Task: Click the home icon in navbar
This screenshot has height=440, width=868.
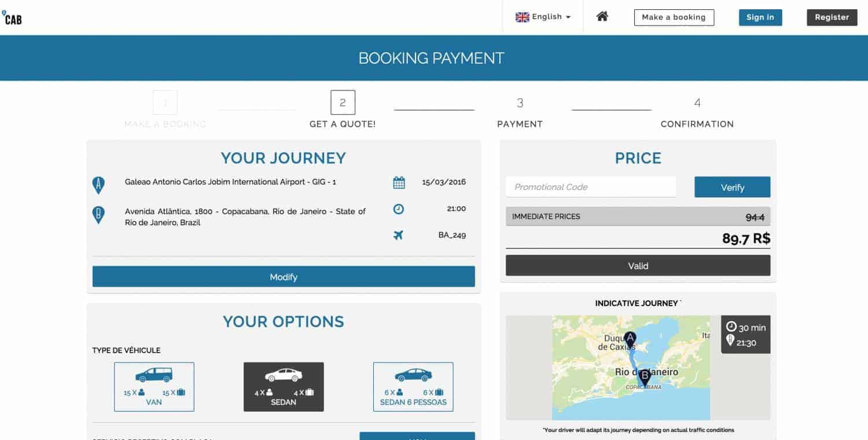Action: (x=602, y=17)
